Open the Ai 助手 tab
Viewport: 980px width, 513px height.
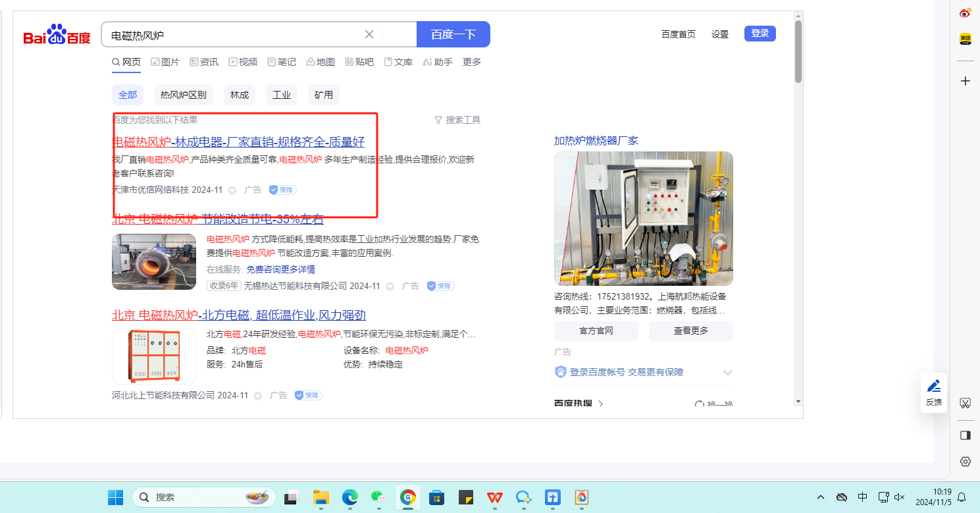point(438,62)
